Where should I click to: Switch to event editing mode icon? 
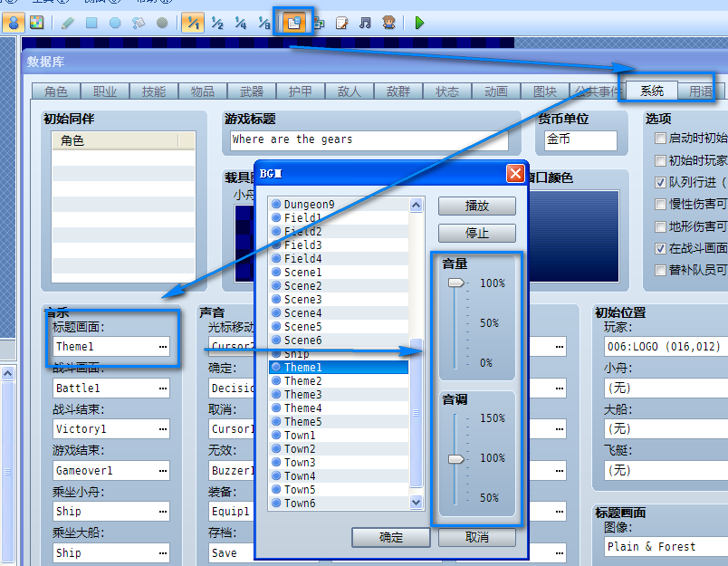tap(14, 23)
